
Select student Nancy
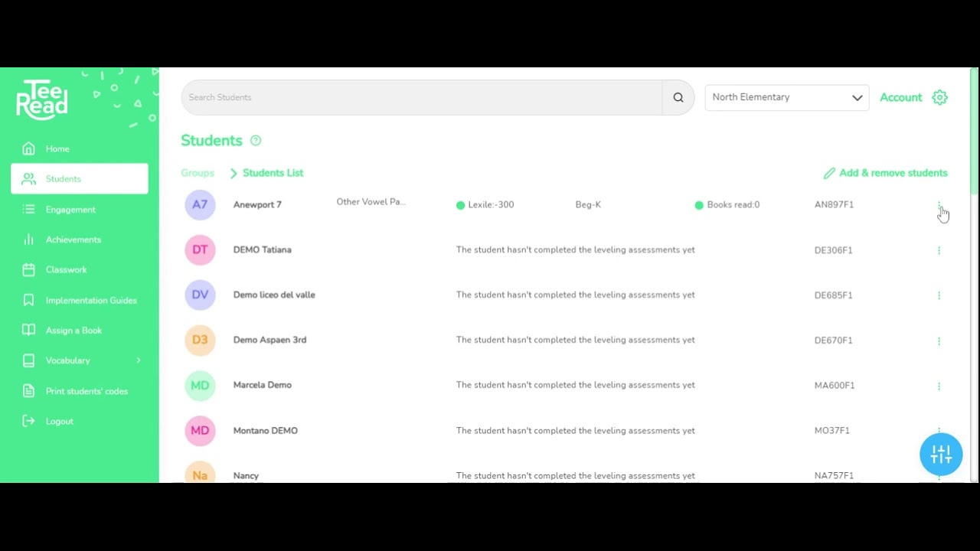pyautogui.click(x=246, y=476)
